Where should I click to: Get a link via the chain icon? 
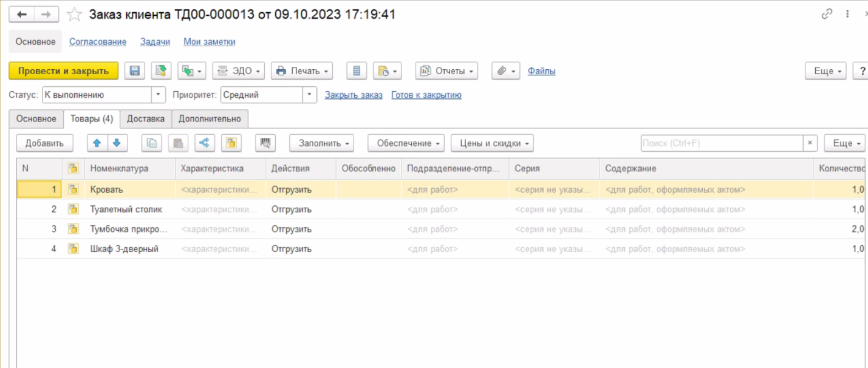[827, 14]
